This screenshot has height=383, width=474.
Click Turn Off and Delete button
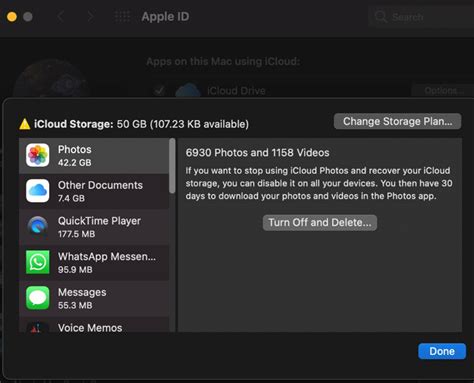tap(320, 222)
